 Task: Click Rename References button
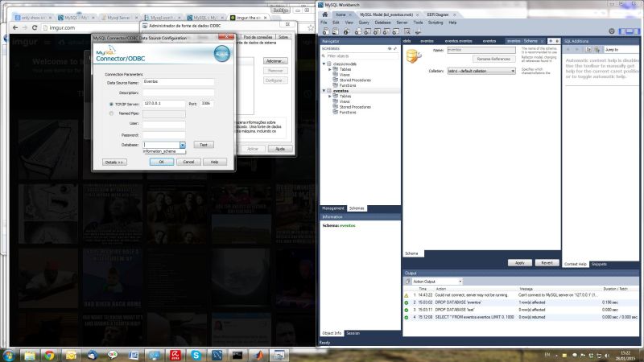tap(493, 59)
